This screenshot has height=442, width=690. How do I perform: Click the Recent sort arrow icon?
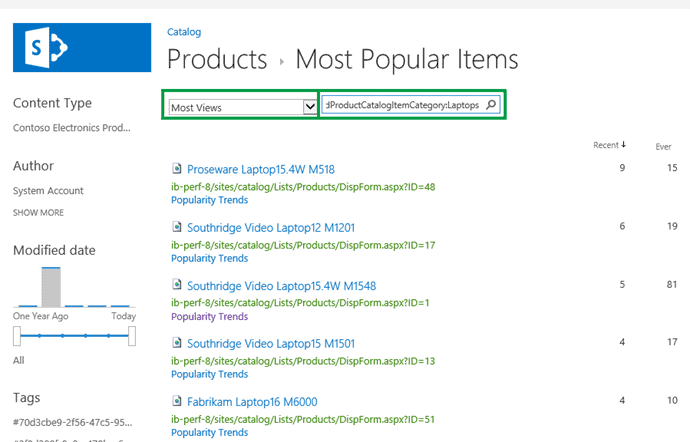coord(624,144)
